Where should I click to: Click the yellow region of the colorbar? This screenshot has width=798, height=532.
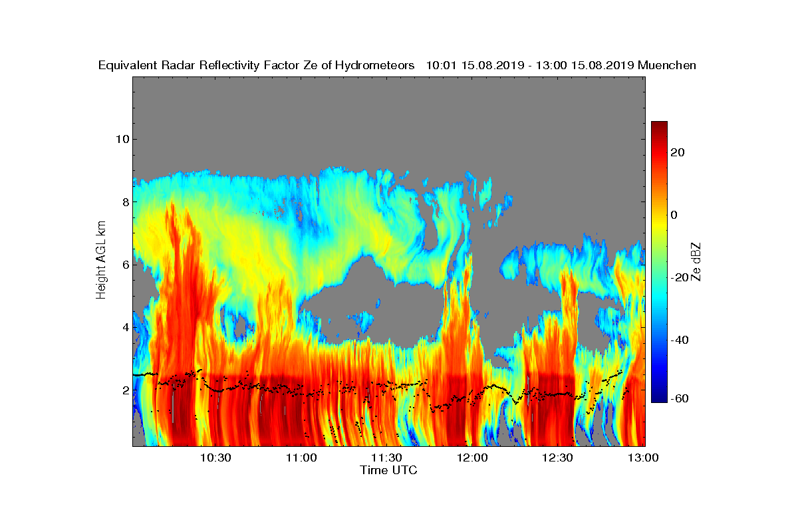click(659, 223)
